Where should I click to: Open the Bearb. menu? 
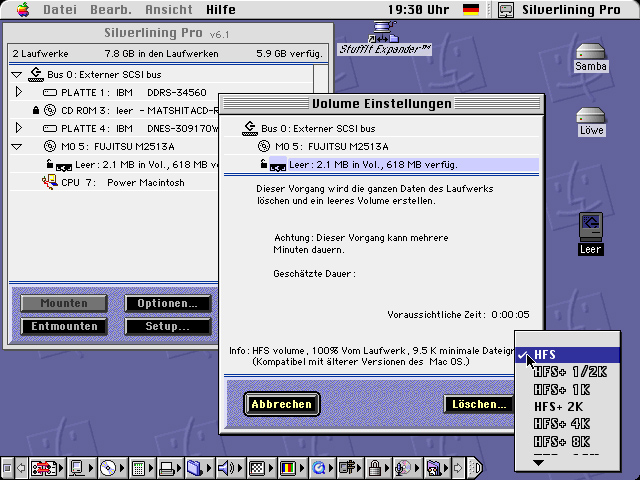111,9
